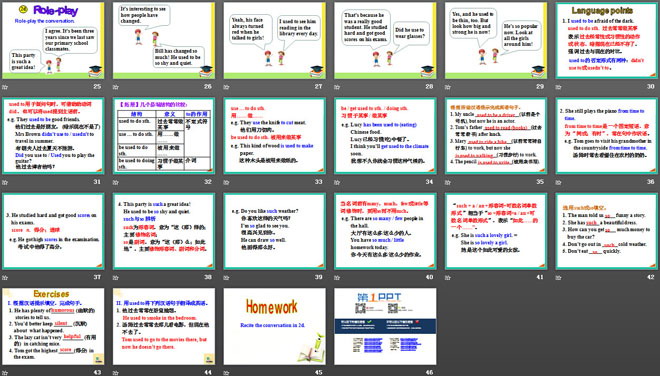Select the Role-play slide 25 thumbnail
Screen dimensions: 660x376
click(x=53, y=40)
